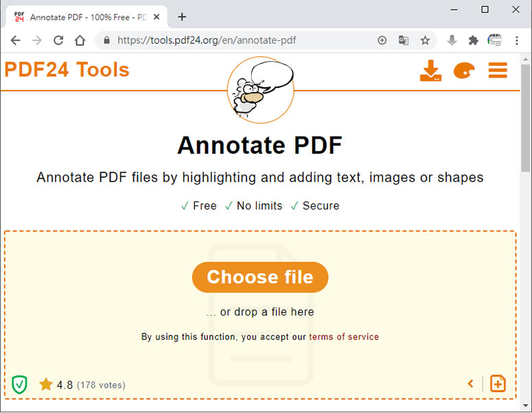Click the browser back arrow

point(16,40)
